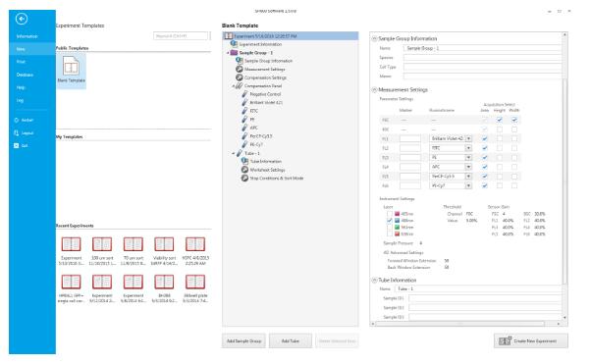Collapse the Measurement Settings section
Screen dimensions: 590x364
coord(374,89)
